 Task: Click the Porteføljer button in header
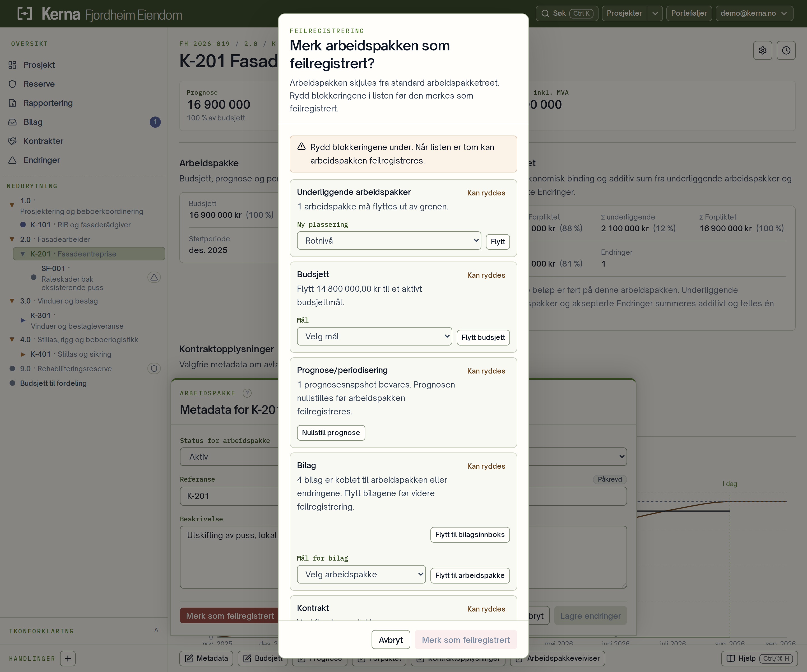689,13
